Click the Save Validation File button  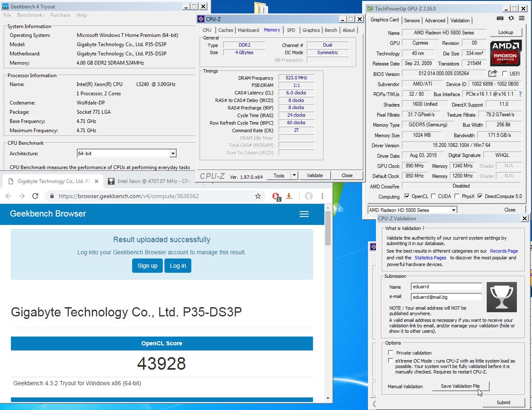pos(460,386)
